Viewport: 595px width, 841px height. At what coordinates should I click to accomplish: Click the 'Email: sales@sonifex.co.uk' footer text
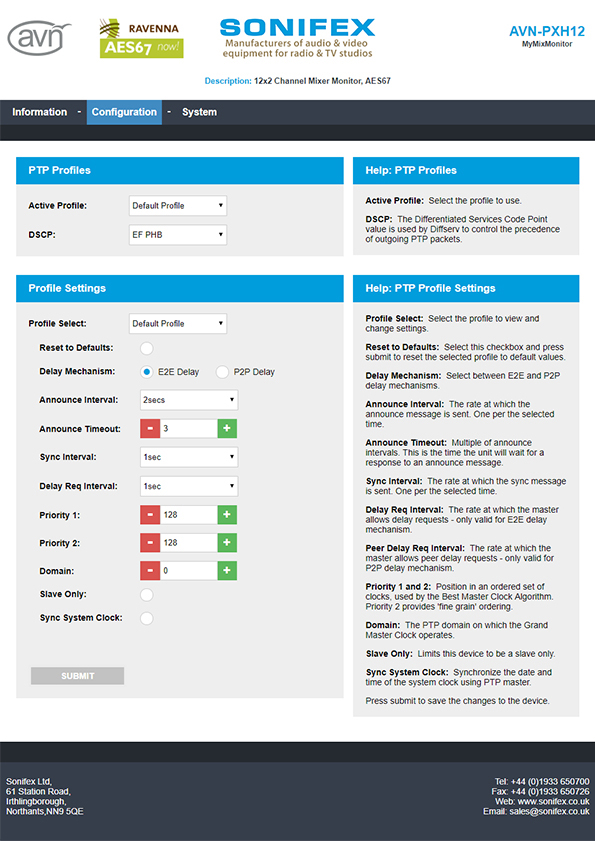pos(536,812)
